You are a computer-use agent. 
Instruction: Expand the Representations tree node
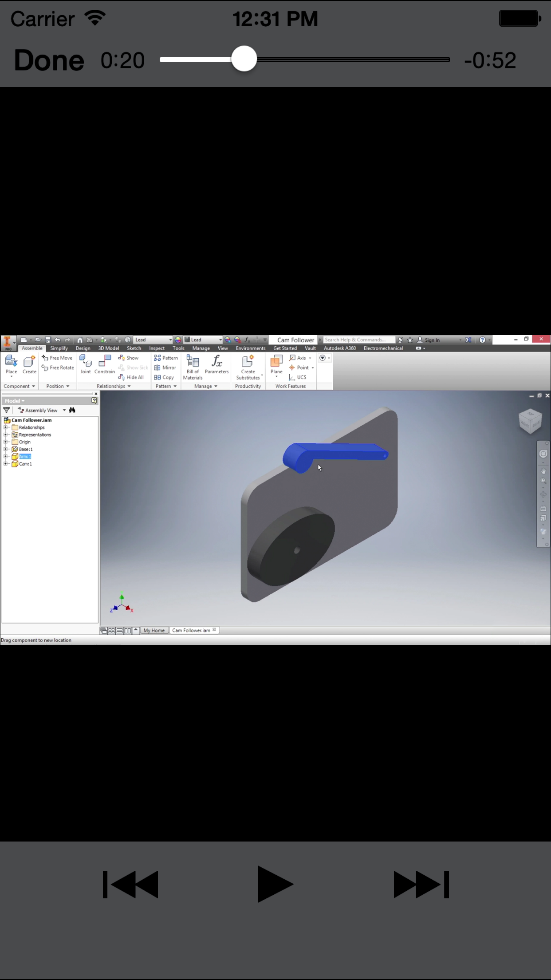tap(6, 435)
